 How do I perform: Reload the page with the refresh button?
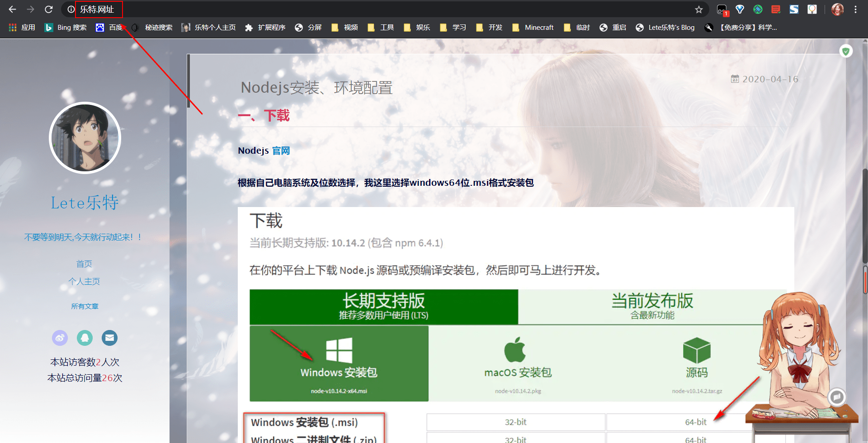49,9
